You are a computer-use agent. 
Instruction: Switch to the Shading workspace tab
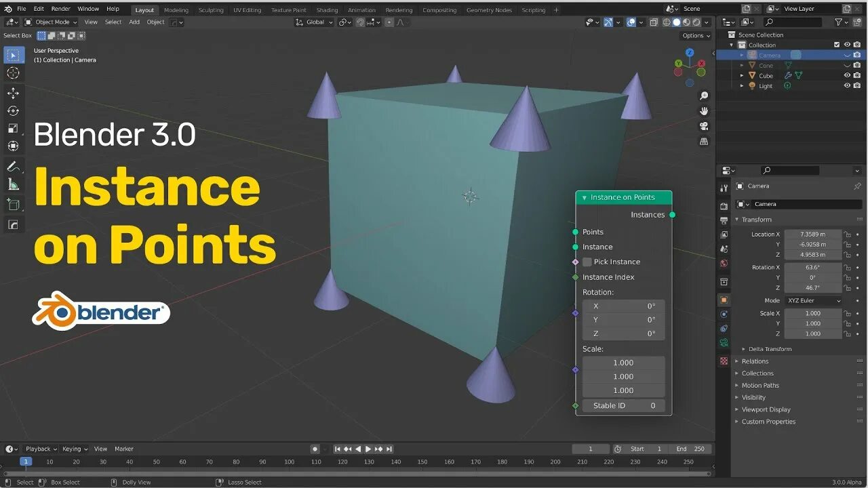click(x=327, y=10)
